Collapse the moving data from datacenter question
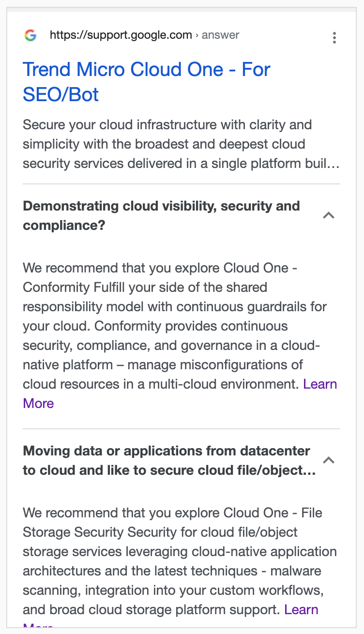This screenshot has height=634, width=364. (x=329, y=460)
